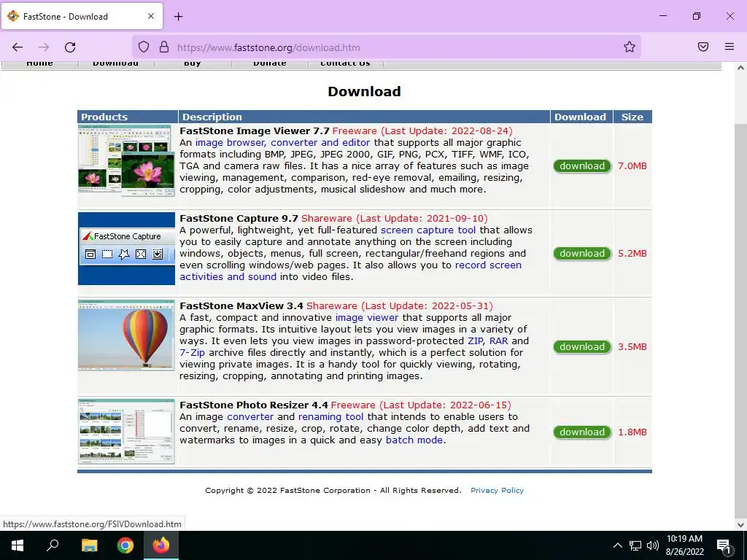Click the Products column header
Screen dimensions: 747x560
pos(128,117)
